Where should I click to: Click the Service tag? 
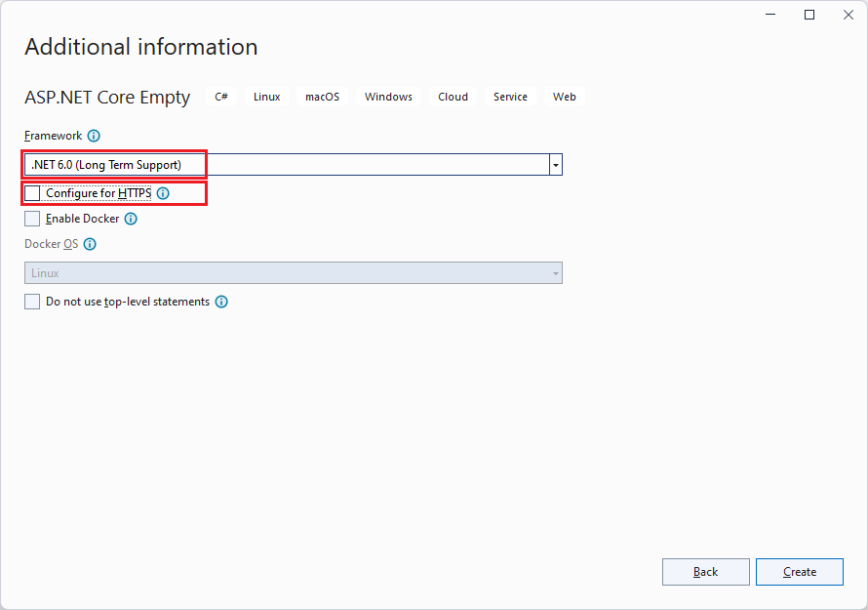[510, 97]
